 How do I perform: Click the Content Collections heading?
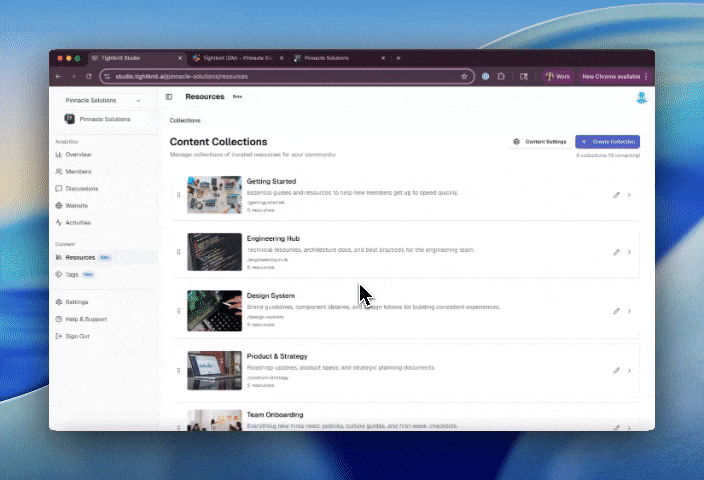point(218,142)
